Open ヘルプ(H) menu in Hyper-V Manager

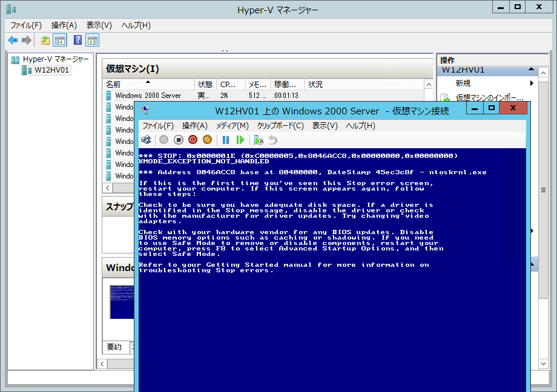pos(136,25)
